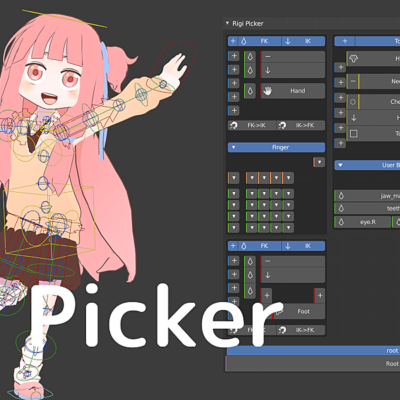Click the top plus button in the leg section's left column
400x400 pixels.
coord(234,260)
